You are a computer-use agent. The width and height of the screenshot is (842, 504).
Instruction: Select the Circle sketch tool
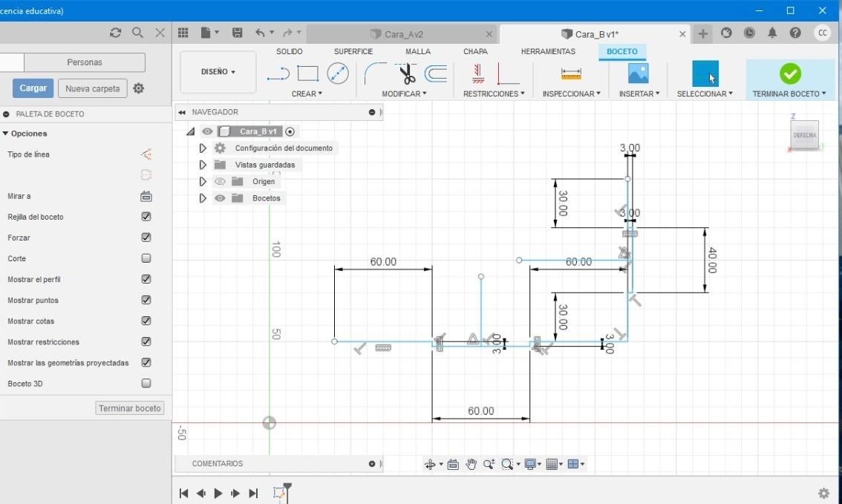pos(338,73)
